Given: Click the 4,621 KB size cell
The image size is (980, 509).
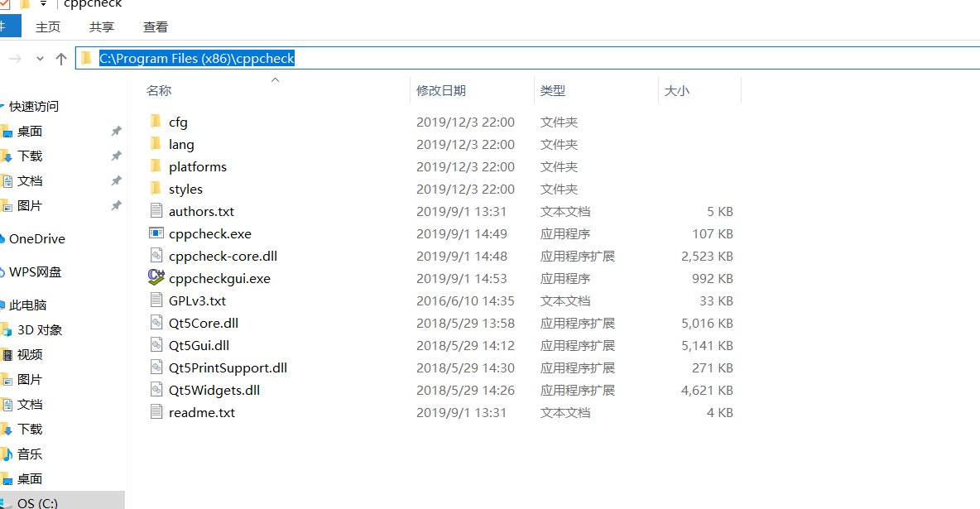Looking at the screenshot, I should (x=707, y=390).
